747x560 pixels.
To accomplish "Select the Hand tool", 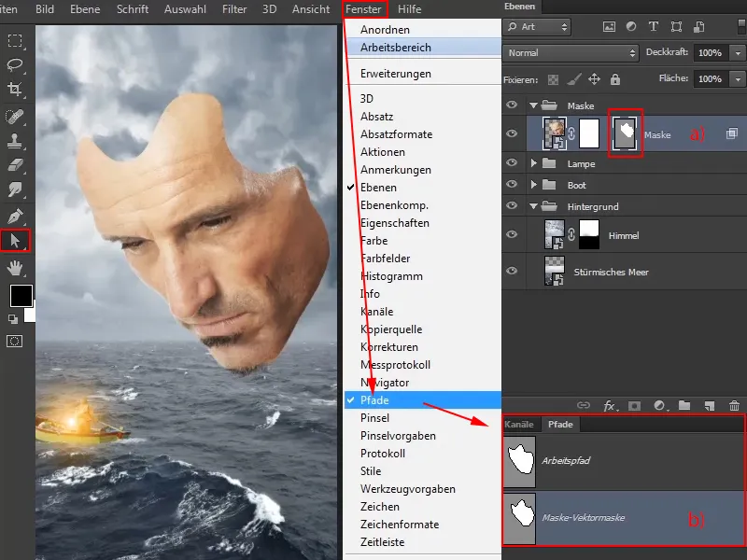I will click(x=15, y=268).
